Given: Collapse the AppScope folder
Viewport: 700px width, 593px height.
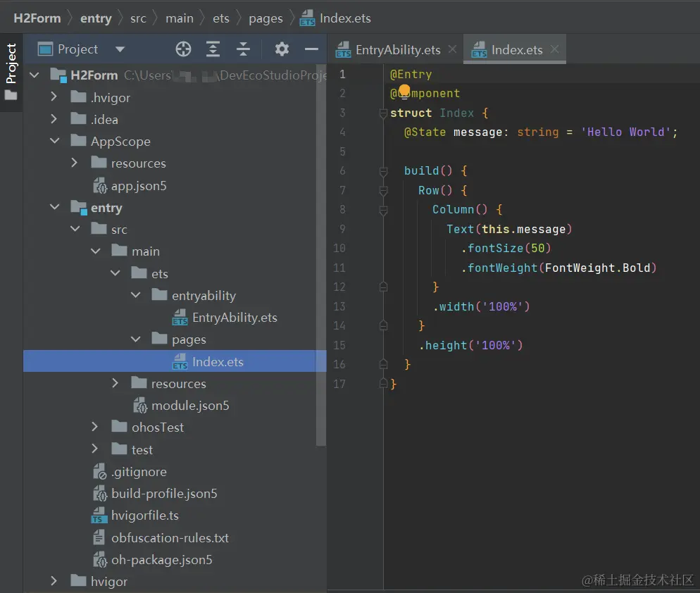Looking at the screenshot, I should click(x=54, y=141).
